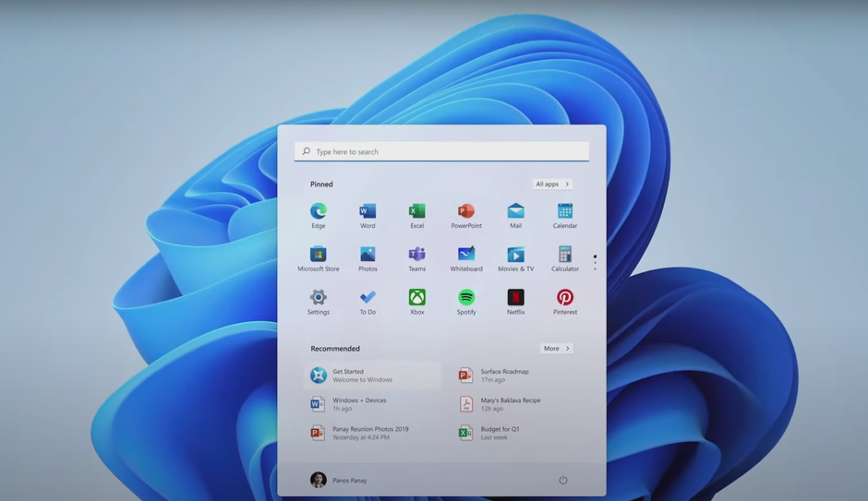868x501 pixels.
Task: Open Movies & TV app
Action: tap(515, 255)
